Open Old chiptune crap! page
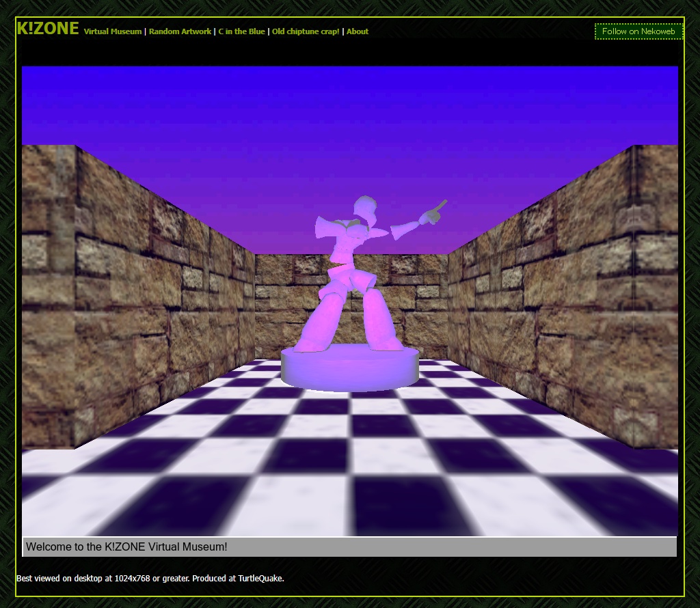 click(x=306, y=31)
